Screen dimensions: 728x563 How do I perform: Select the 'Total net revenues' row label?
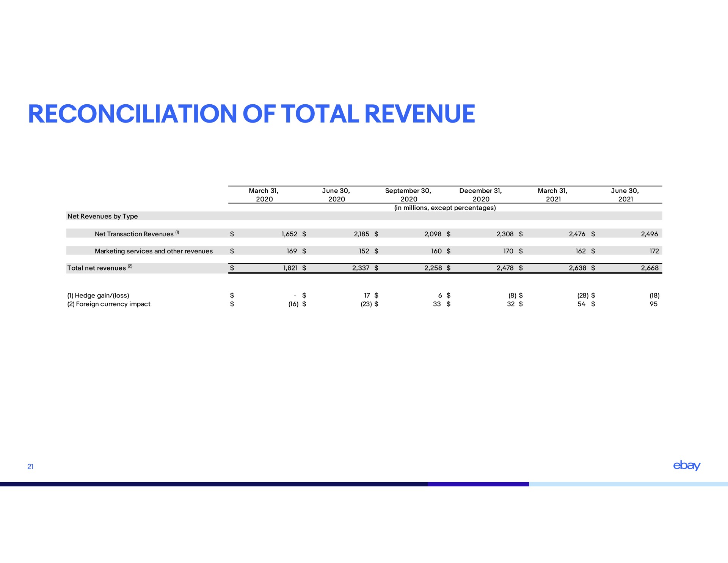tap(96, 268)
